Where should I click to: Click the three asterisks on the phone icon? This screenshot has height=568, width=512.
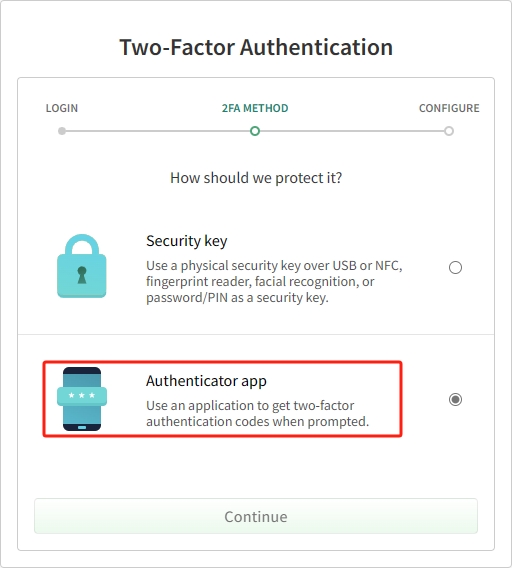[x=82, y=395]
